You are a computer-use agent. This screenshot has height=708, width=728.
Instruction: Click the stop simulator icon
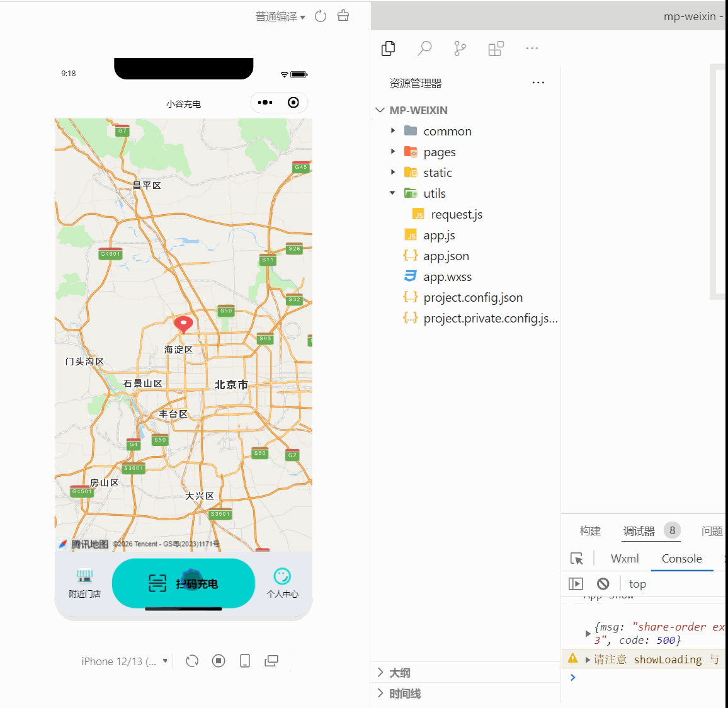click(x=219, y=661)
